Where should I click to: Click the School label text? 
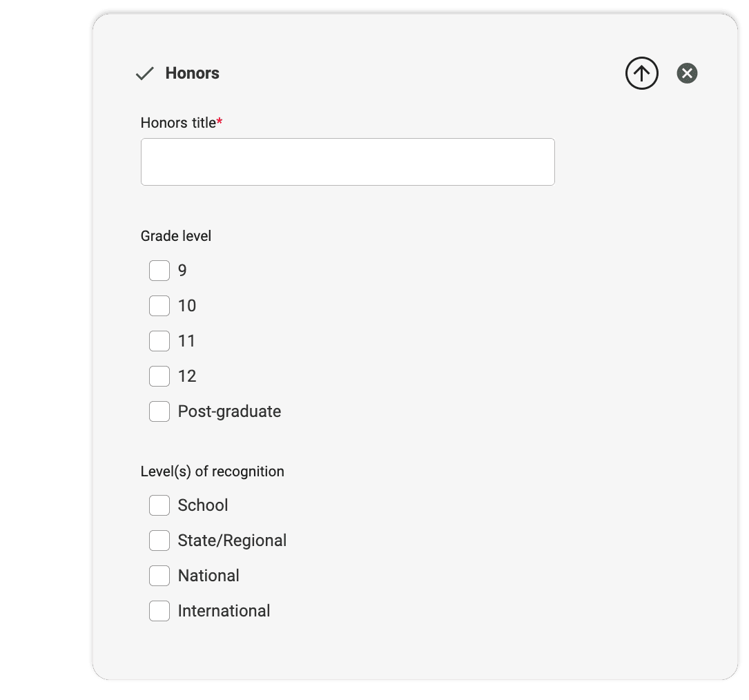point(203,505)
